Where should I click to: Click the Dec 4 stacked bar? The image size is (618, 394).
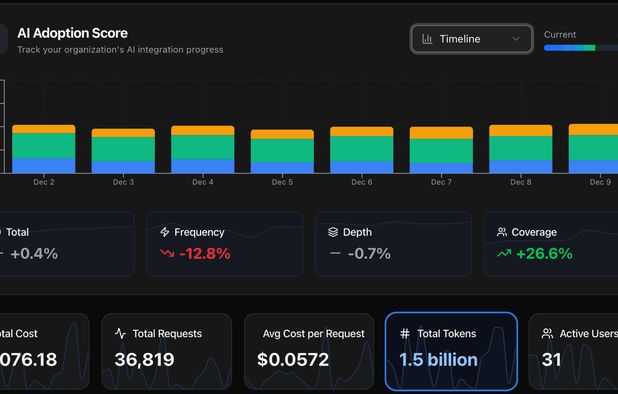[x=203, y=149]
